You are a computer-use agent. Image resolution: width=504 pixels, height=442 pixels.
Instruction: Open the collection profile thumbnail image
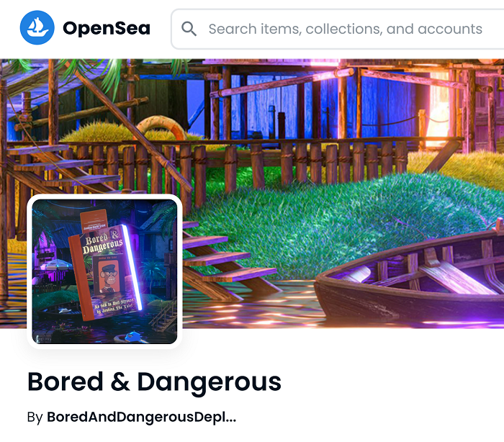click(105, 271)
